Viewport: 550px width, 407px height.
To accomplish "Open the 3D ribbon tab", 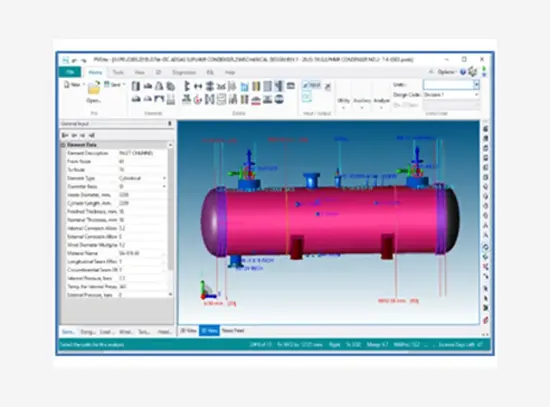I will [x=158, y=72].
